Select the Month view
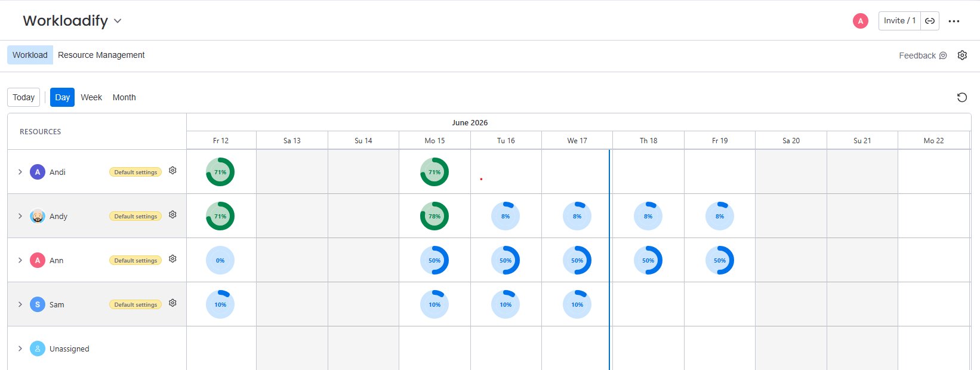The width and height of the screenshot is (980, 370). (x=124, y=97)
